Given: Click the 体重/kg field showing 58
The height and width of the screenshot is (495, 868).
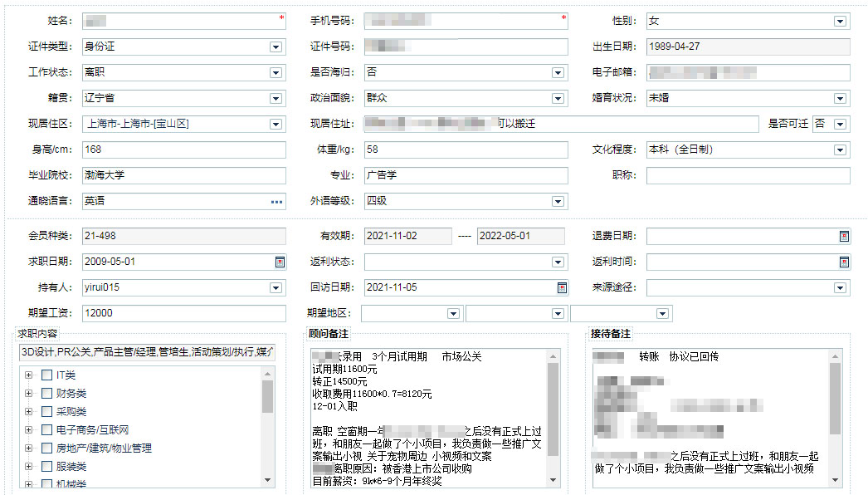Looking at the screenshot, I should (466, 149).
